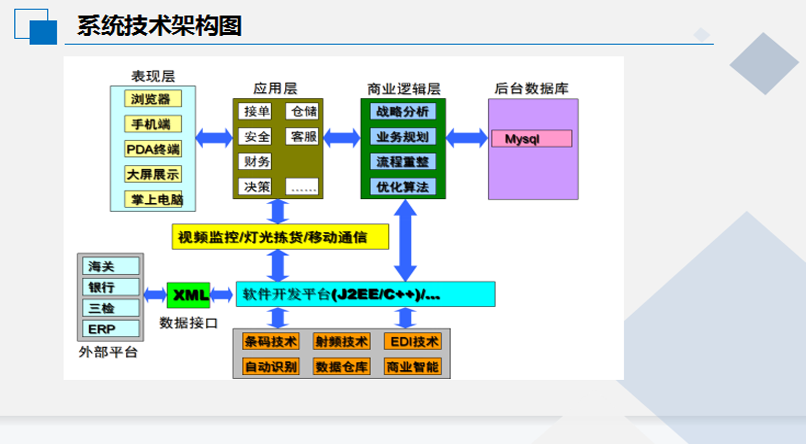Click the 流程重整 box
Image resolution: width=806 pixels, height=444 pixels.
(x=403, y=161)
